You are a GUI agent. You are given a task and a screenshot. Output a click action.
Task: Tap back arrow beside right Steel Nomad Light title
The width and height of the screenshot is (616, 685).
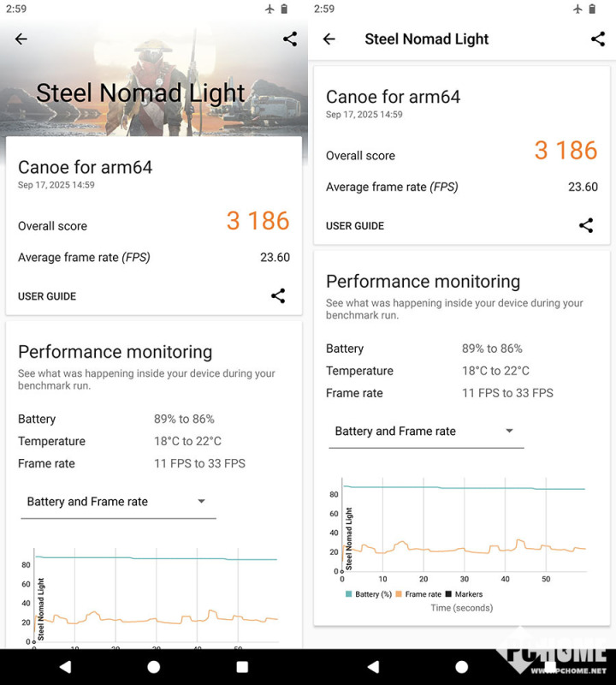(x=329, y=39)
